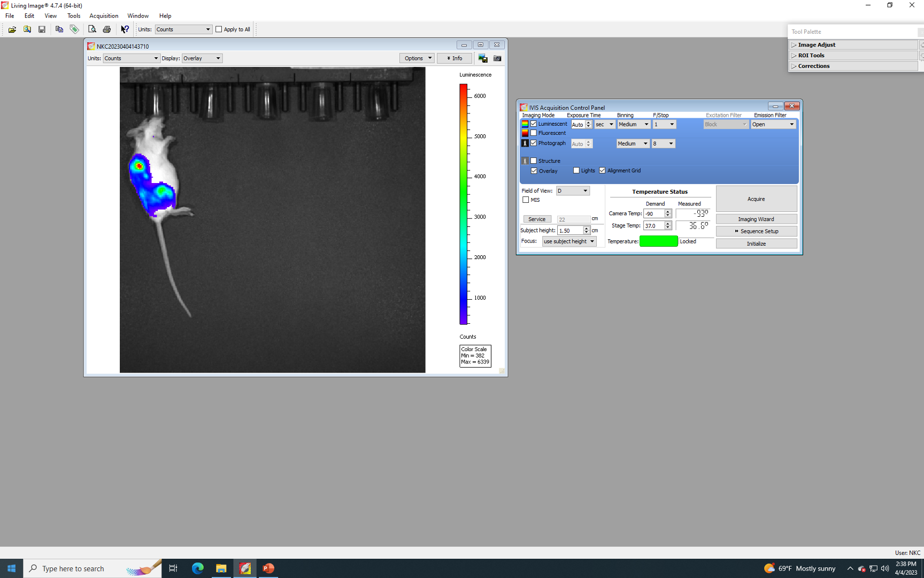This screenshot has height=578, width=924.
Task: Click the printer icon in toolbar
Action: tap(107, 29)
